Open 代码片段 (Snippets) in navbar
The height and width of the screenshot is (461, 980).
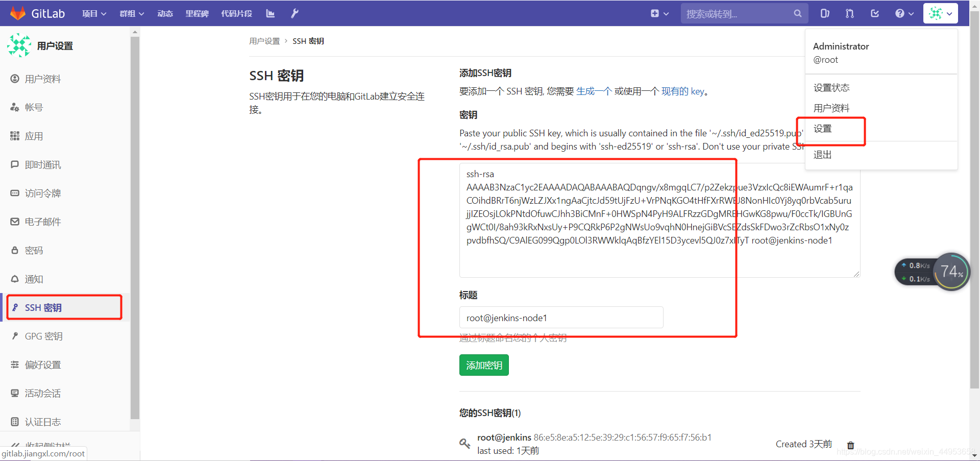pyautogui.click(x=236, y=14)
